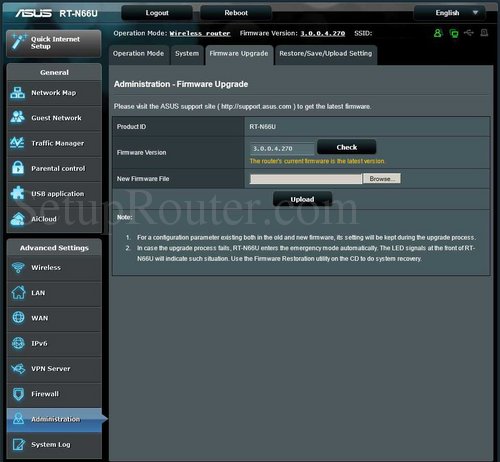Click the Administration user icon

point(18,419)
